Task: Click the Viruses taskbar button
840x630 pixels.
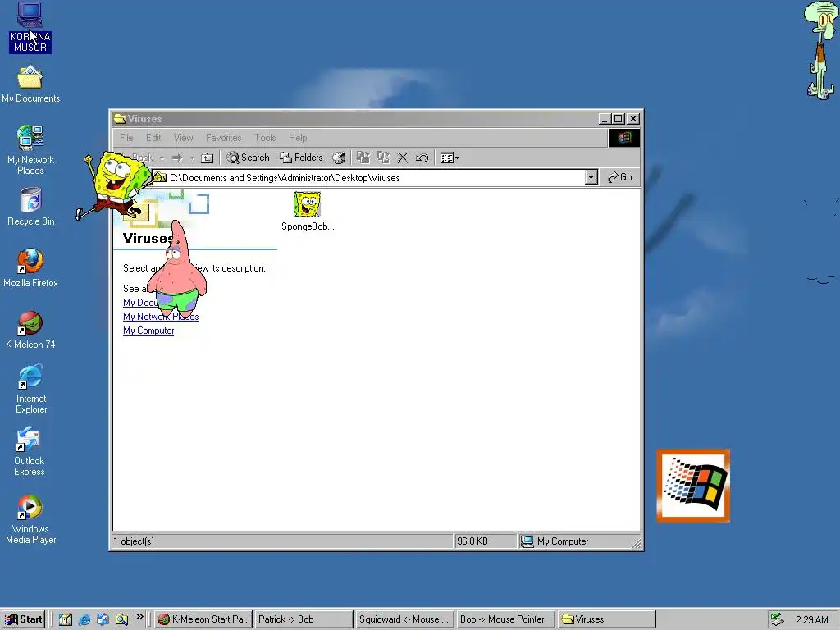Action: [x=606, y=619]
